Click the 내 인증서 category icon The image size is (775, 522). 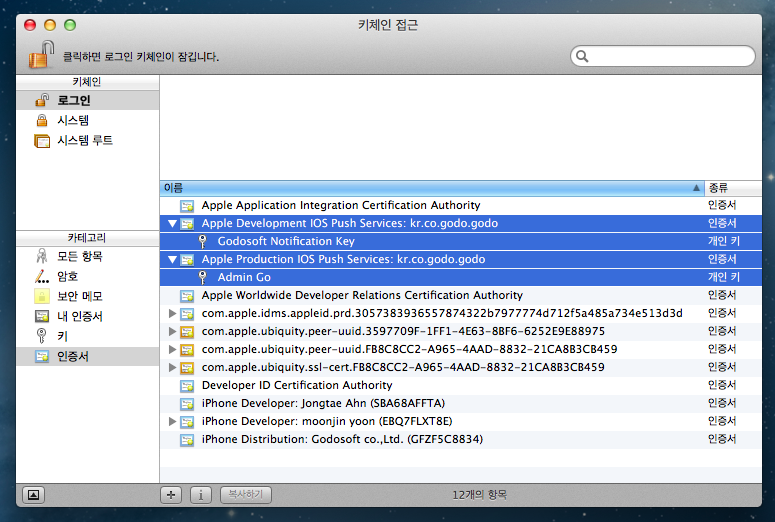pyautogui.click(x=42, y=316)
